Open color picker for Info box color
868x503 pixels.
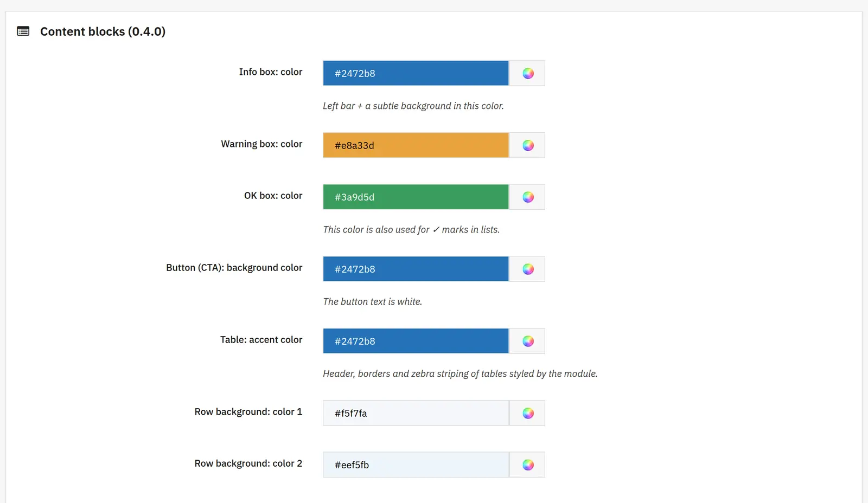527,73
